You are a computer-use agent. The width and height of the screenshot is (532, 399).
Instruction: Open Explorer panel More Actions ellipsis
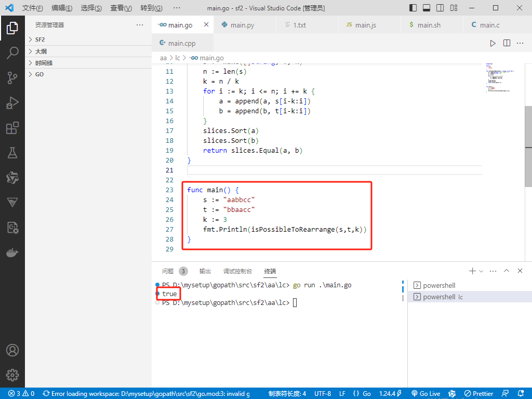[x=140, y=25]
